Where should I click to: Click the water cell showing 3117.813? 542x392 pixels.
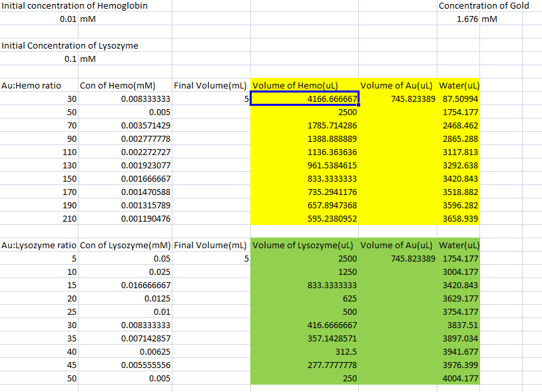click(x=461, y=152)
